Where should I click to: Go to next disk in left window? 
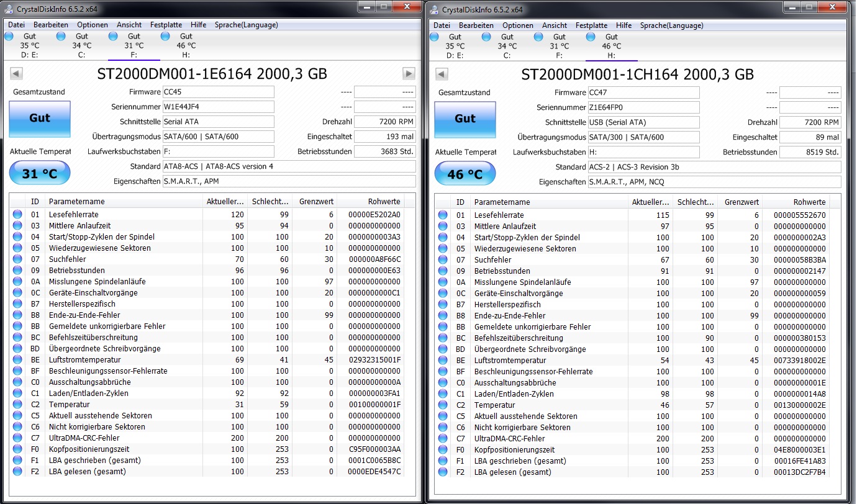[x=409, y=74]
